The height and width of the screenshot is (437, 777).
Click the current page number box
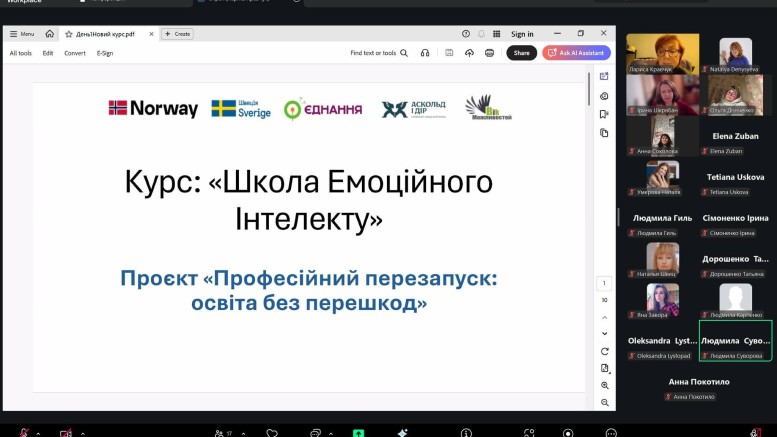click(x=604, y=283)
